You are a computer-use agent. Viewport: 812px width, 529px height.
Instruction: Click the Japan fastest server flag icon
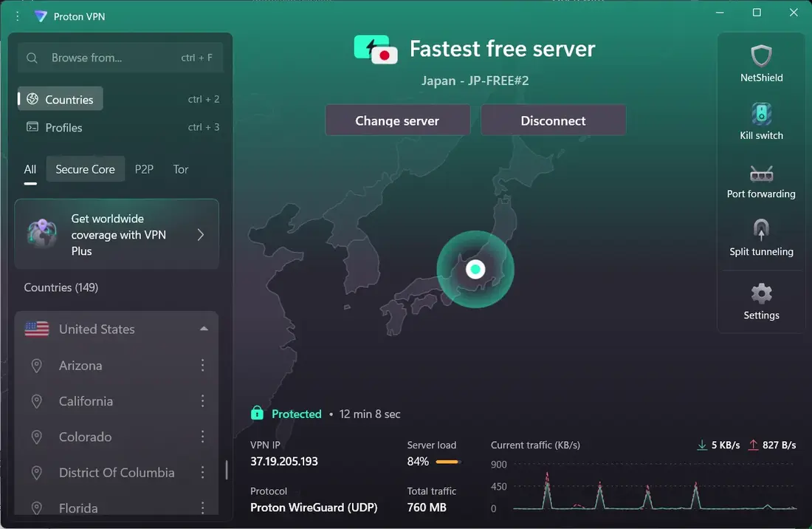(x=376, y=50)
